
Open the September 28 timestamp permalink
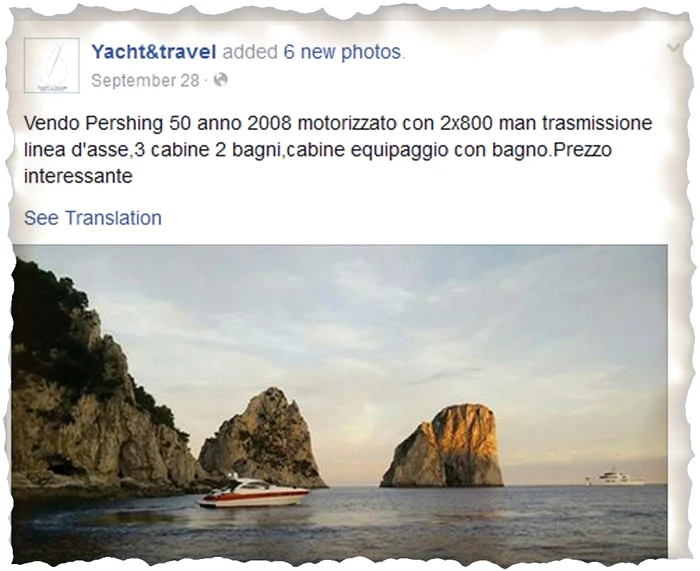coord(145,80)
